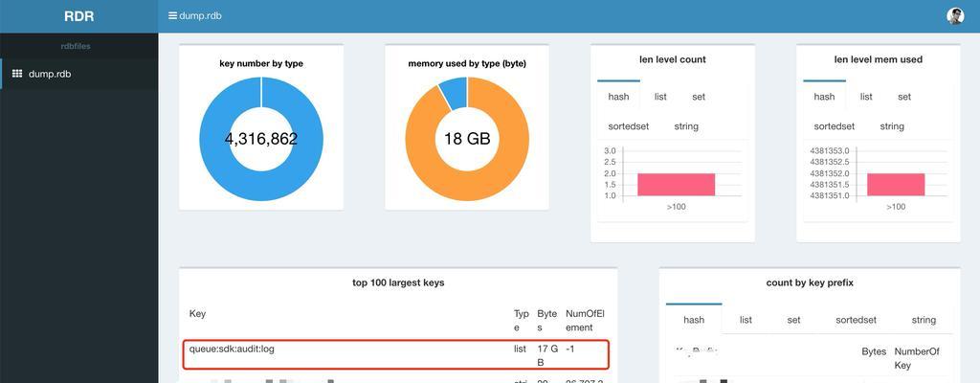Click the Bytes column header in largest keys

pos(546,320)
